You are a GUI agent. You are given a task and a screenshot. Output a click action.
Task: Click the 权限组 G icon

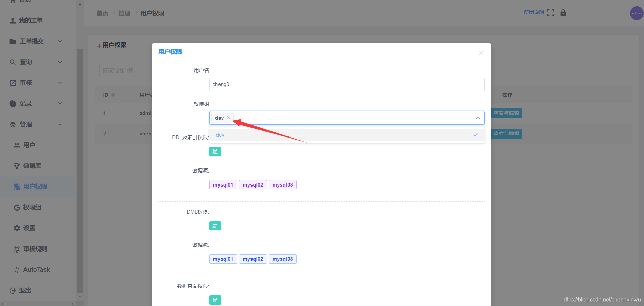[17, 208]
